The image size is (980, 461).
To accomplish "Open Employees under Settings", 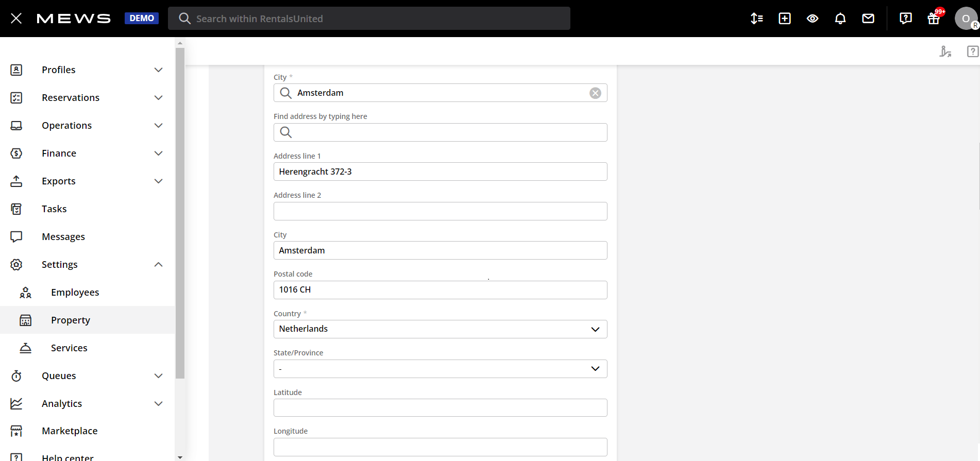I will pyautogui.click(x=75, y=292).
